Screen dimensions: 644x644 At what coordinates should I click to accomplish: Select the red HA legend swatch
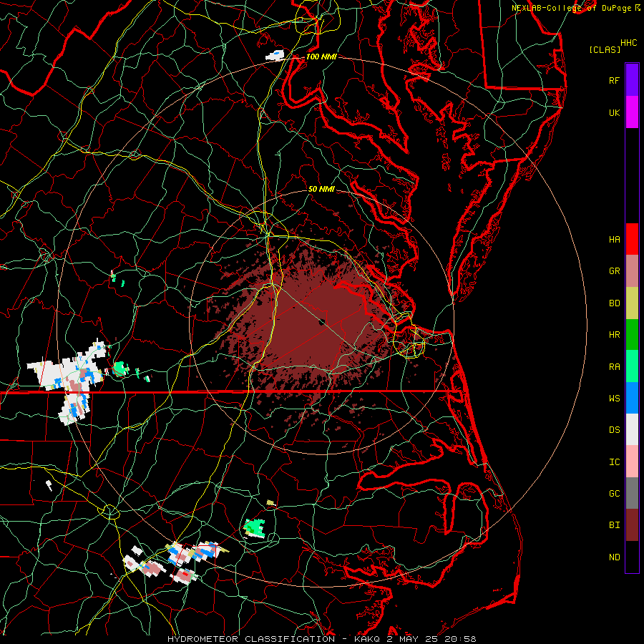[x=632, y=239]
